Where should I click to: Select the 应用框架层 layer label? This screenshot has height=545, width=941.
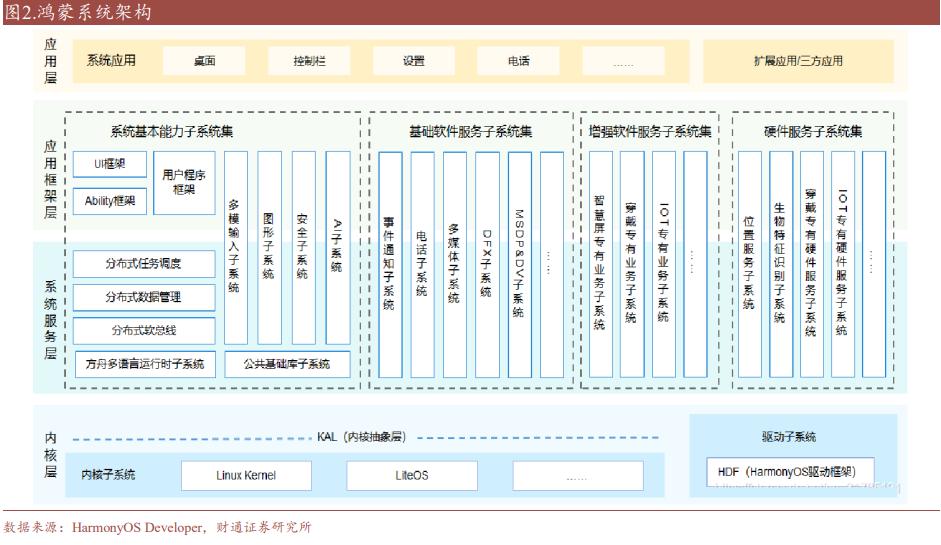click(x=50, y=179)
